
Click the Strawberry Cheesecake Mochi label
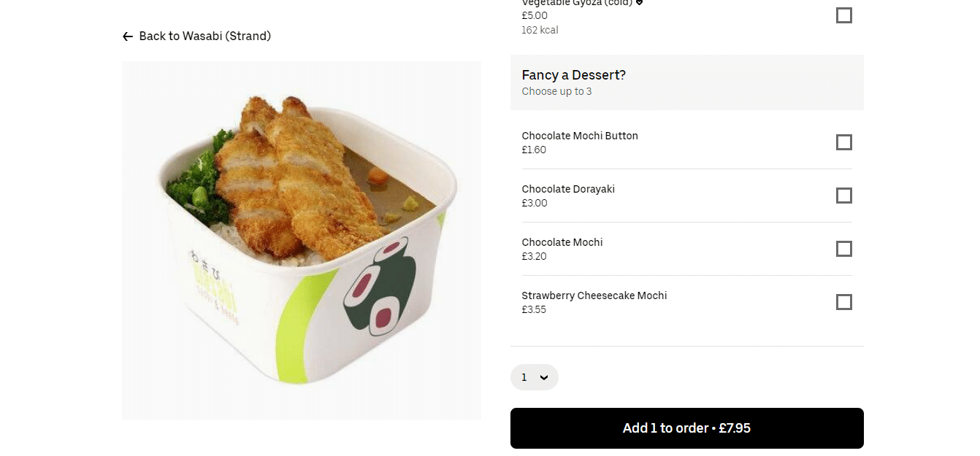pyautogui.click(x=594, y=295)
